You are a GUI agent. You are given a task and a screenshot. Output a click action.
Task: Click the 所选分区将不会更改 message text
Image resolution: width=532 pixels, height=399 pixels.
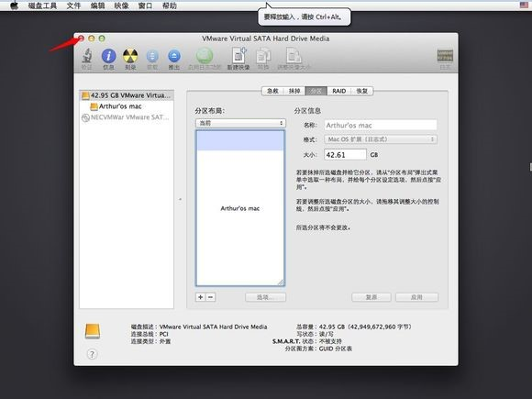(x=323, y=227)
